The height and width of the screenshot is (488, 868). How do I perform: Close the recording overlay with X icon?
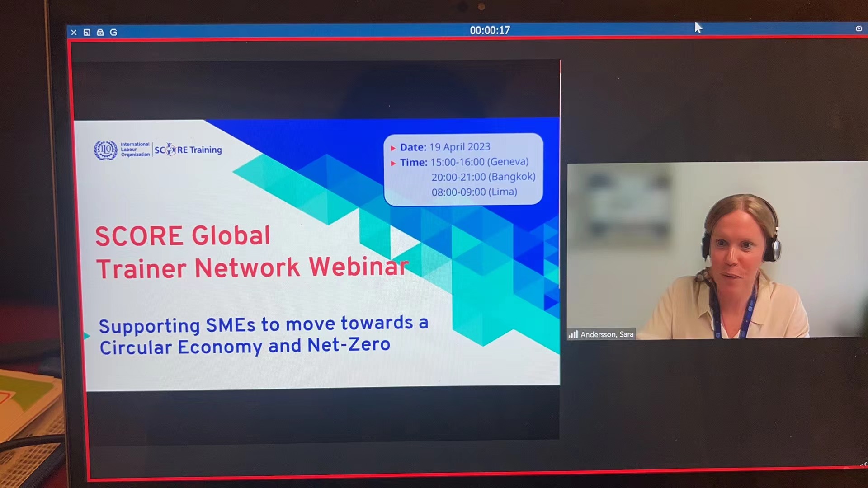74,33
